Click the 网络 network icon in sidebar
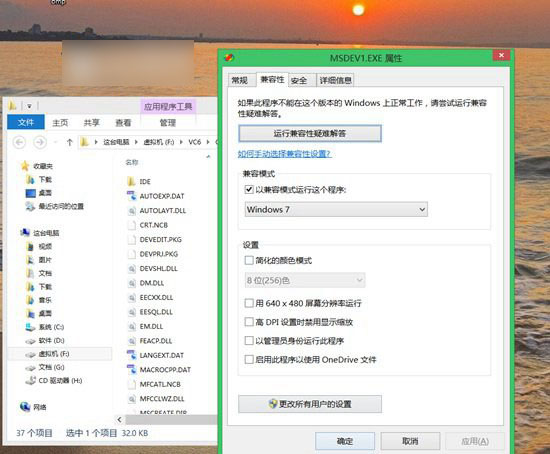 [25, 407]
